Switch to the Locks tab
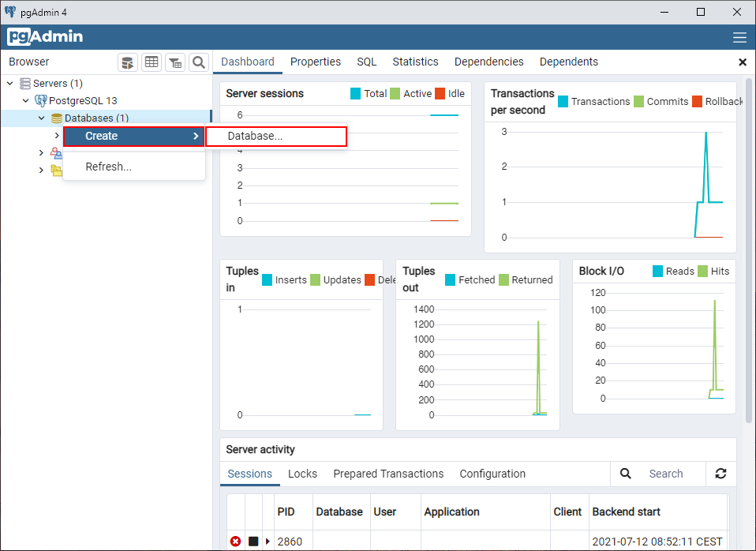 [x=302, y=474]
